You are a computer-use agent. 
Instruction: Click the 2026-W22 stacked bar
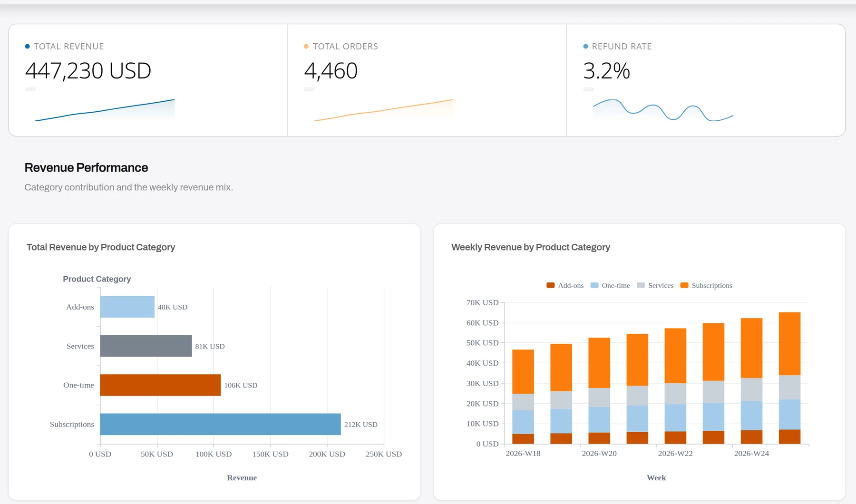click(675, 386)
